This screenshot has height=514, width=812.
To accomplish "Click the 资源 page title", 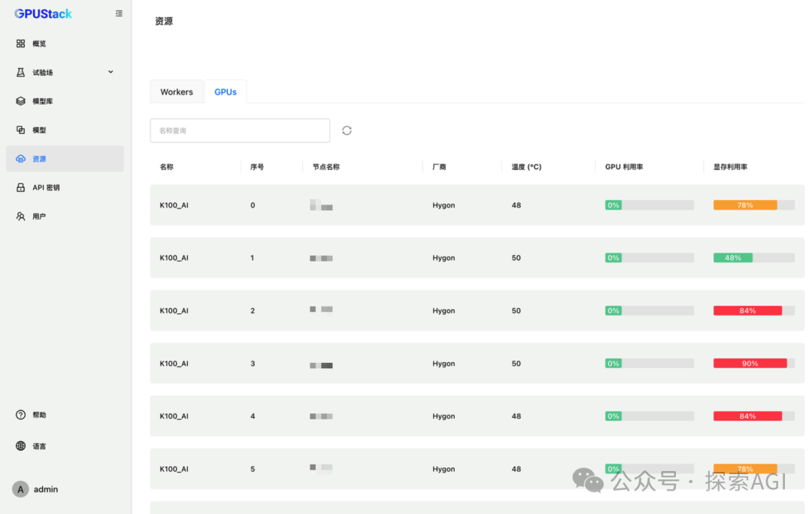I will [x=164, y=21].
